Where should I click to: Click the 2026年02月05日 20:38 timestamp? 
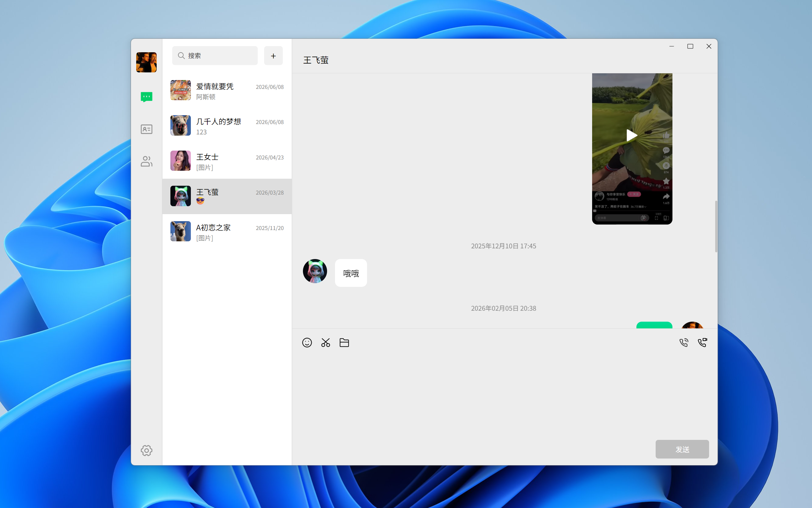pos(503,308)
